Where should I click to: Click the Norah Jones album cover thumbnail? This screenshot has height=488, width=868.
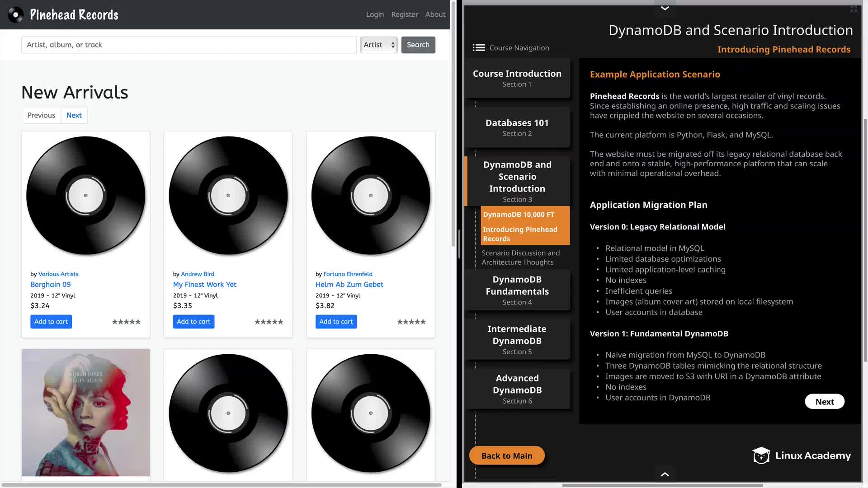86,412
